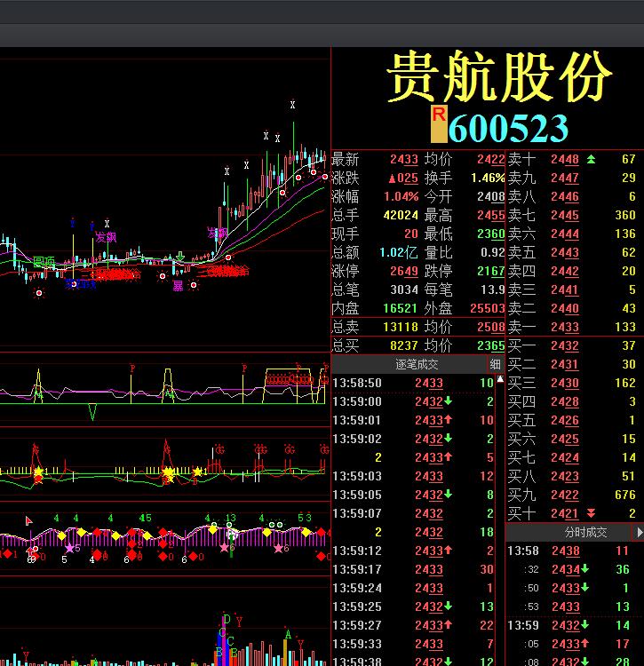Click the 量比 value 0.92
Viewport: 644px width, 666px height.
[493, 253]
